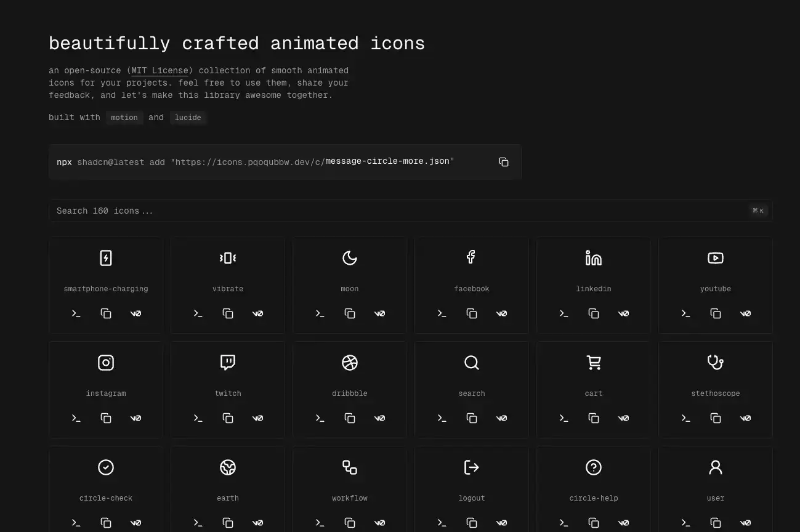Open the instagram icon in v0
Image resolution: width=800 pixels, height=532 pixels.
coord(136,418)
